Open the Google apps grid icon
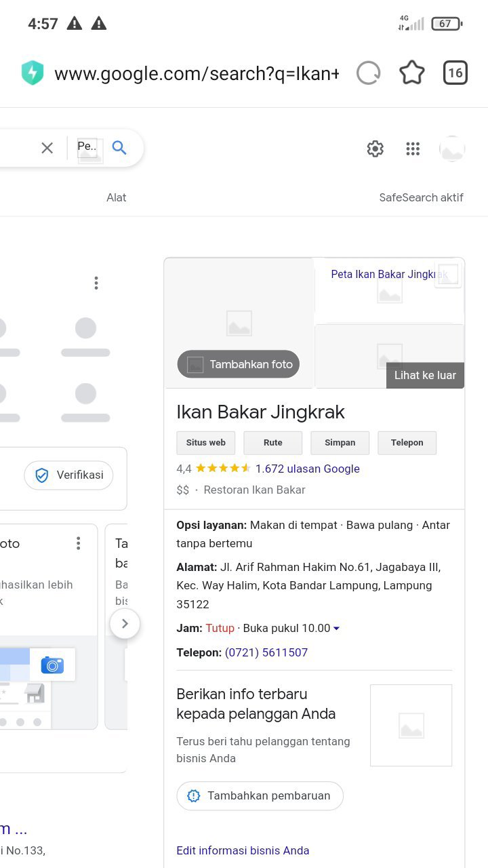 pos(413,149)
